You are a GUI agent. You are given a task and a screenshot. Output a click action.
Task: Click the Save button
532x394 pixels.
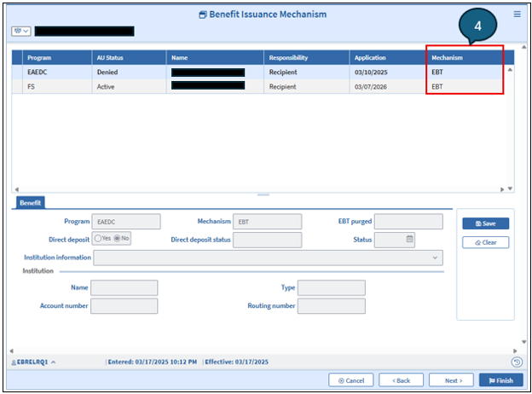pyautogui.click(x=485, y=223)
